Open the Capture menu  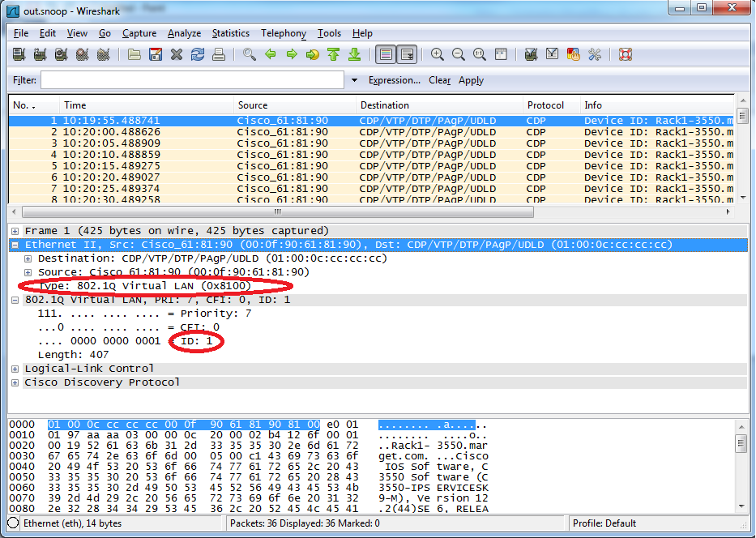(x=139, y=33)
